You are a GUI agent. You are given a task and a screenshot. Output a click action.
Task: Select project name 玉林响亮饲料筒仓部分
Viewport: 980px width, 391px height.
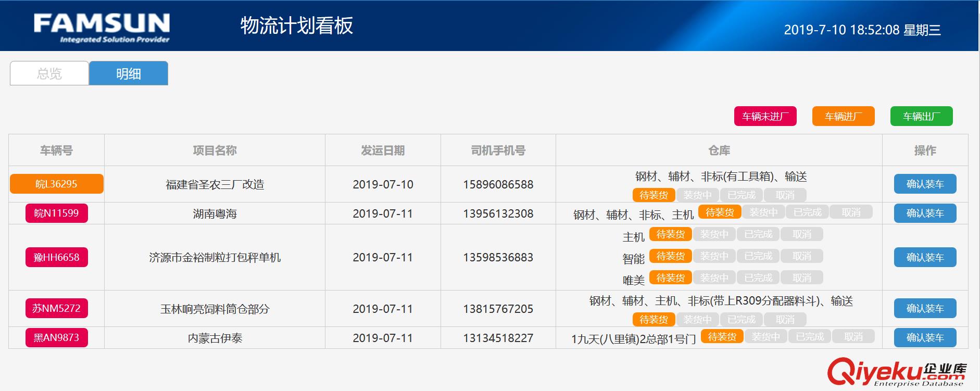[215, 309]
